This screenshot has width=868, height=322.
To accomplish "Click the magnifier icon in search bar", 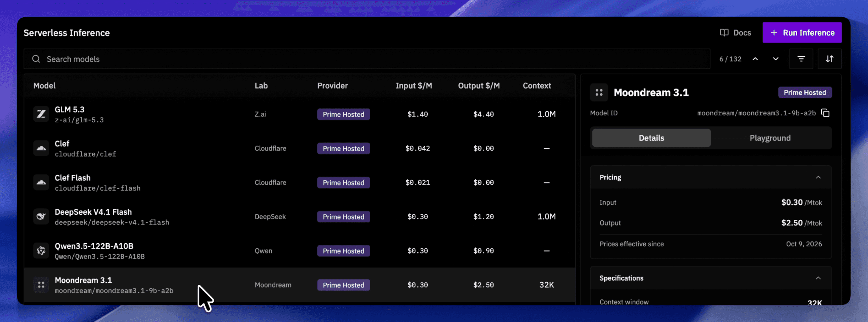I will [36, 59].
